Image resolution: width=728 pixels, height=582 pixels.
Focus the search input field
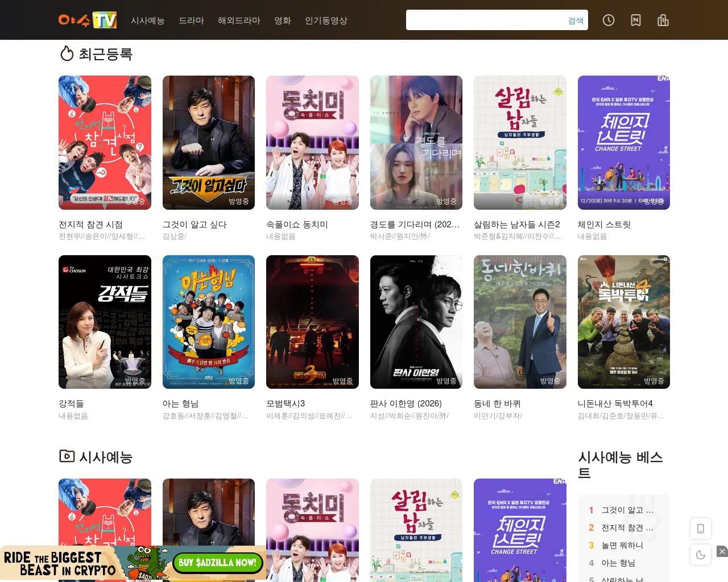tap(485, 20)
